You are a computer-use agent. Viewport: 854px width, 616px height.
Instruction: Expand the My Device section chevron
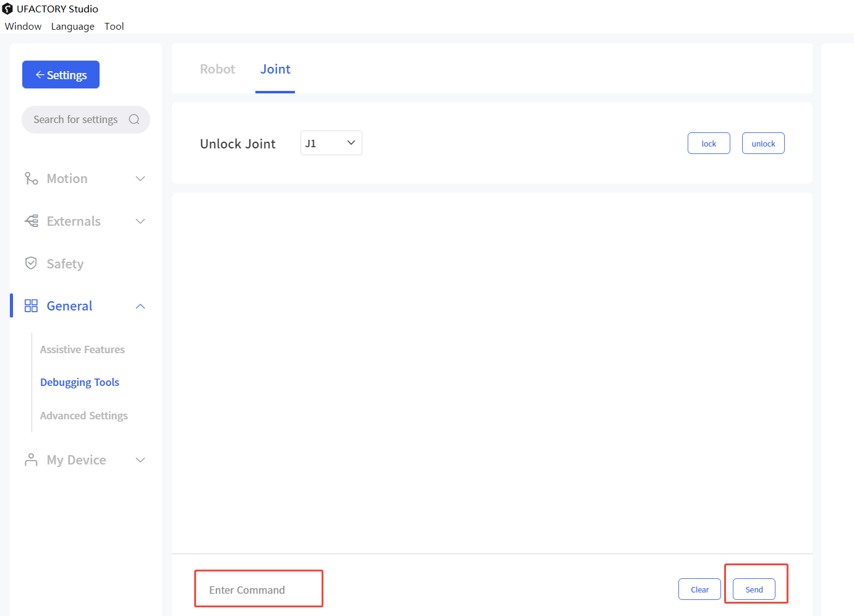click(x=140, y=460)
